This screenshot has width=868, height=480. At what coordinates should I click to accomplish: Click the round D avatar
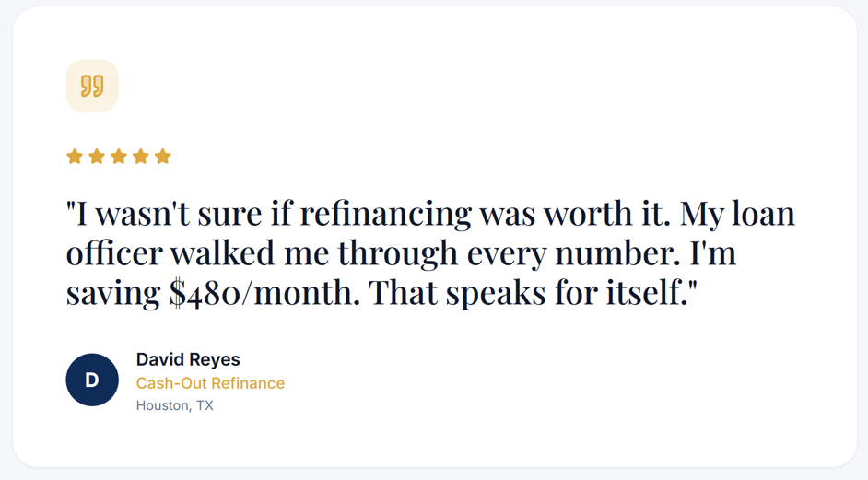coord(92,380)
